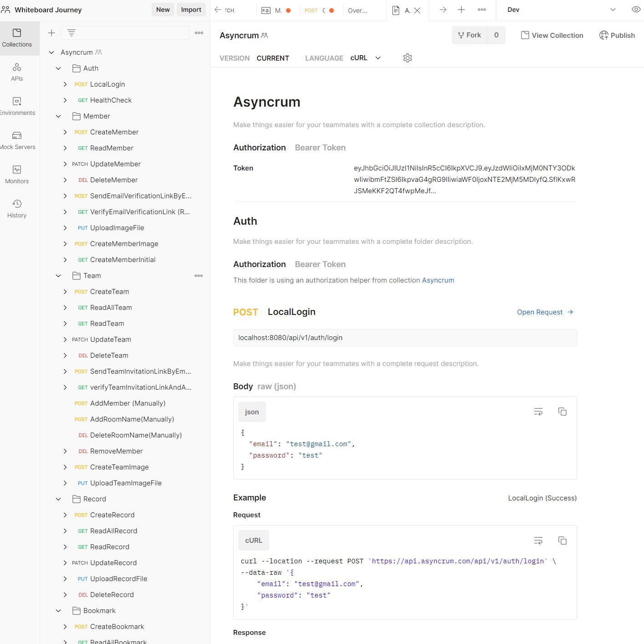Open the Mock Servers sidebar section

tap(17, 141)
